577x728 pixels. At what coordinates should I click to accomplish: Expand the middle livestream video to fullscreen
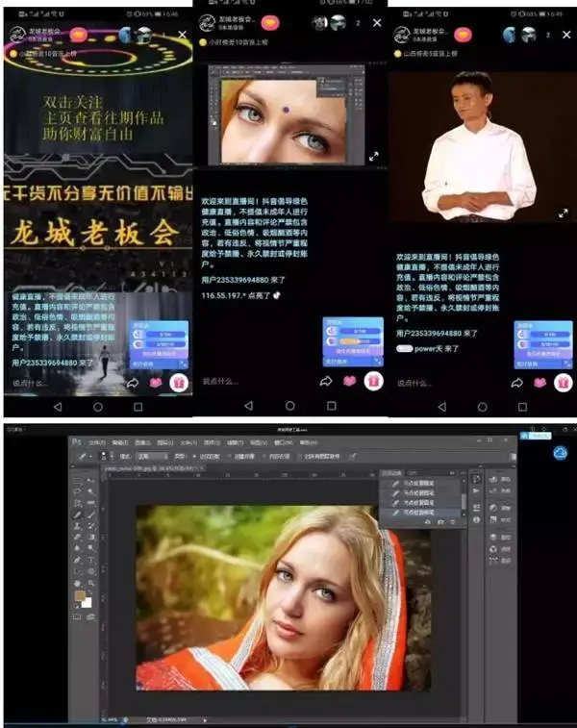coord(374,156)
